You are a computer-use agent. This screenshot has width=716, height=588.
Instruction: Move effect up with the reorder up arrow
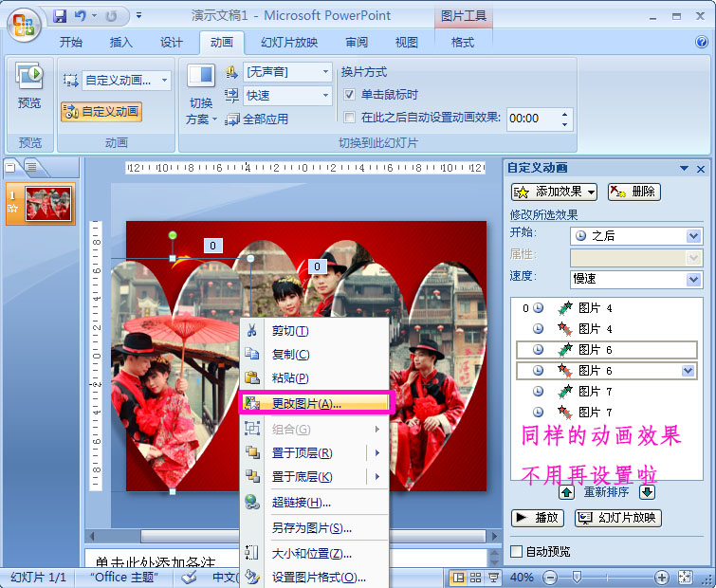click(567, 492)
